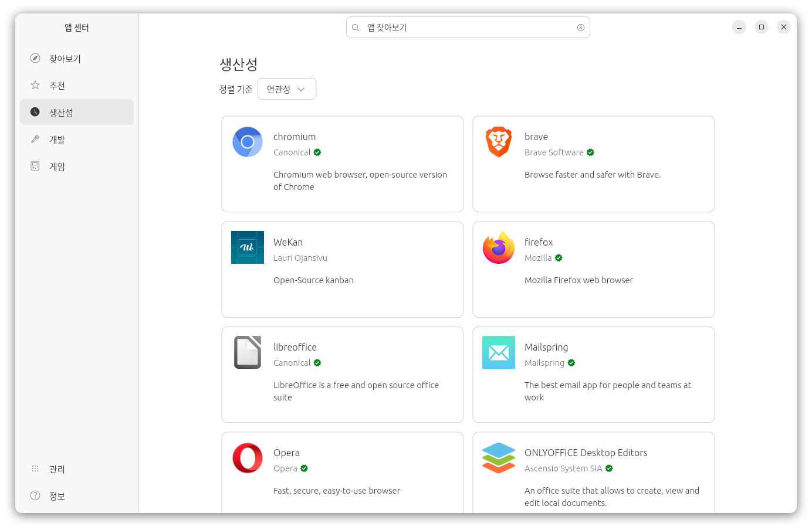Open the Mailspring app title

[546, 347]
